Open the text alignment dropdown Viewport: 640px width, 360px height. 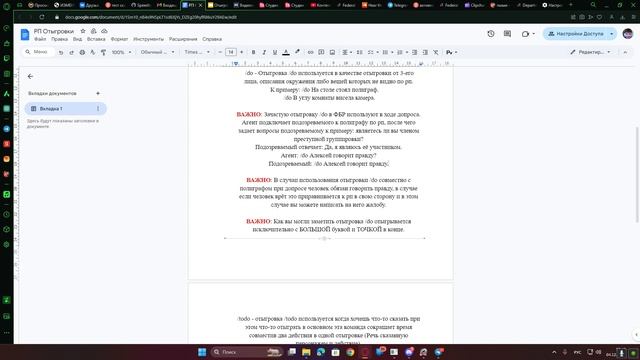point(347,52)
